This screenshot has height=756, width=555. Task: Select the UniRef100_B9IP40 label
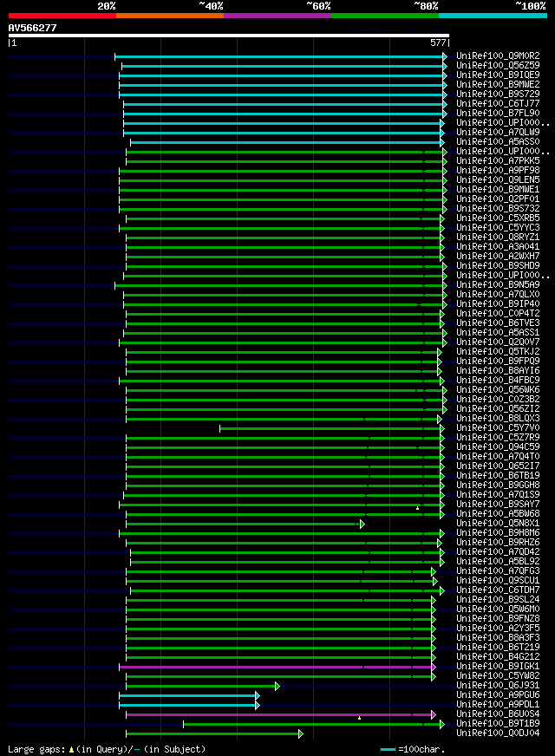point(498,303)
